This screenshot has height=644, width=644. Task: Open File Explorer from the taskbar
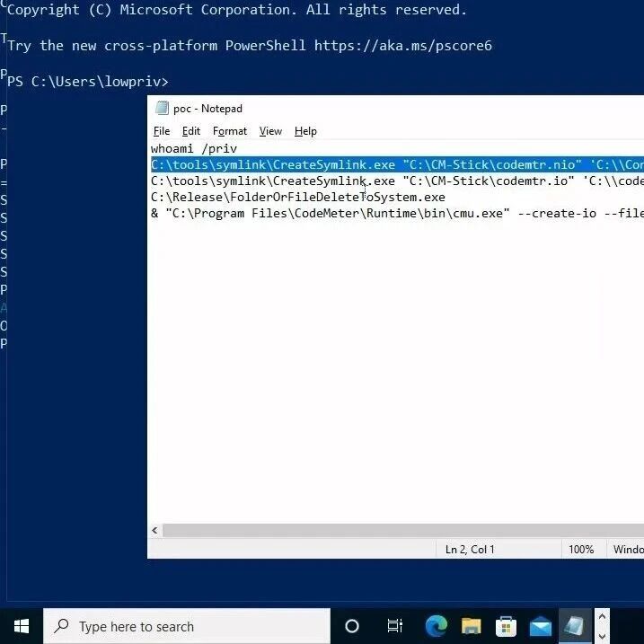click(x=471, y=626)
